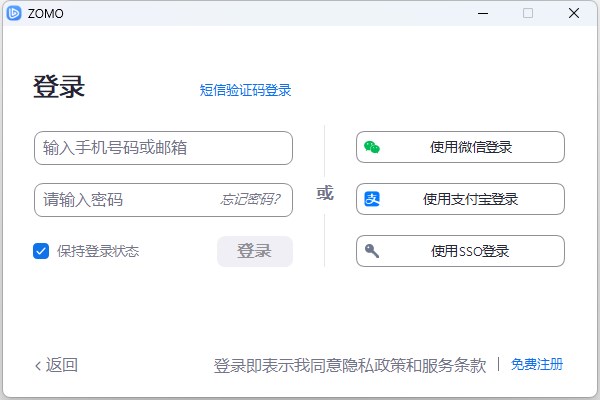Focus the 输入手机号码或邮箱 field
600x400 pixels.
(x=163, y=148)
